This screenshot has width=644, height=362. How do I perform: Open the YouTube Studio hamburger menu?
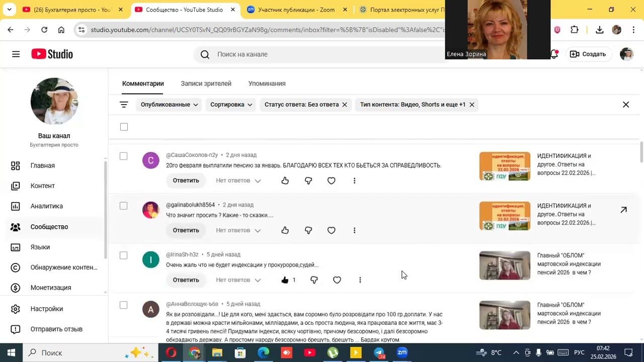point(16,54)
